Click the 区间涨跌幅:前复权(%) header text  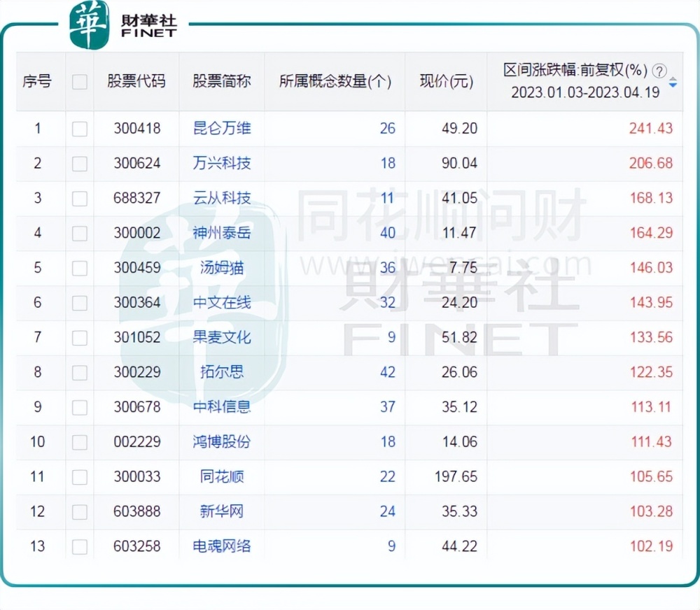click(575, 70)
